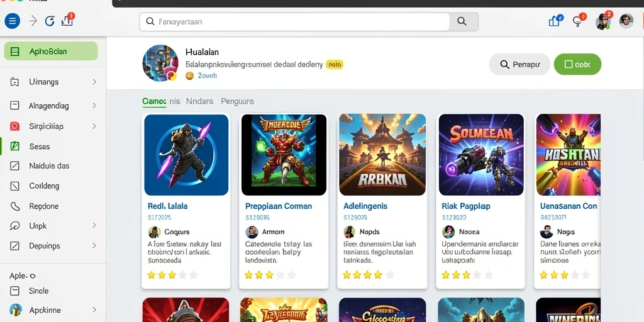Open the blue thumbs-up icon in header

click(555, 21)
